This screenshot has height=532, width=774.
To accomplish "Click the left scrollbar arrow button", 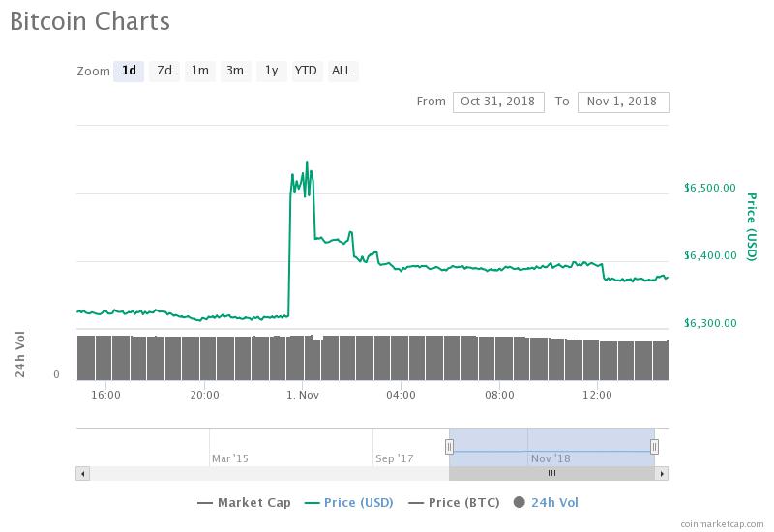I will point(83,474).
